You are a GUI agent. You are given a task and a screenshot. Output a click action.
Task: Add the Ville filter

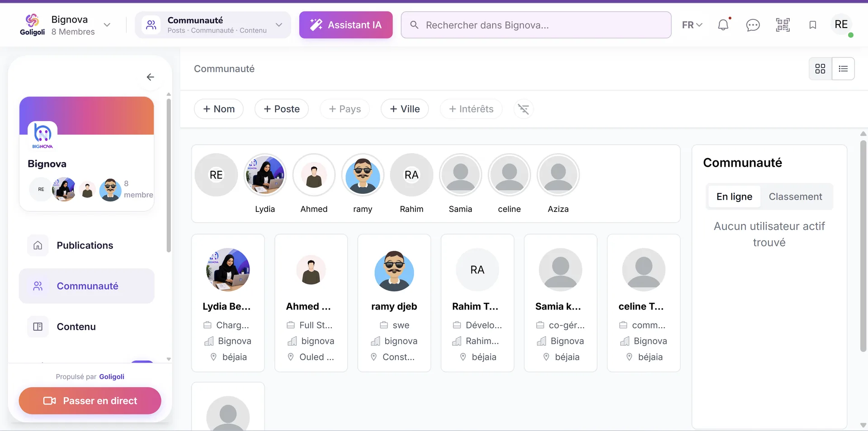405,109
